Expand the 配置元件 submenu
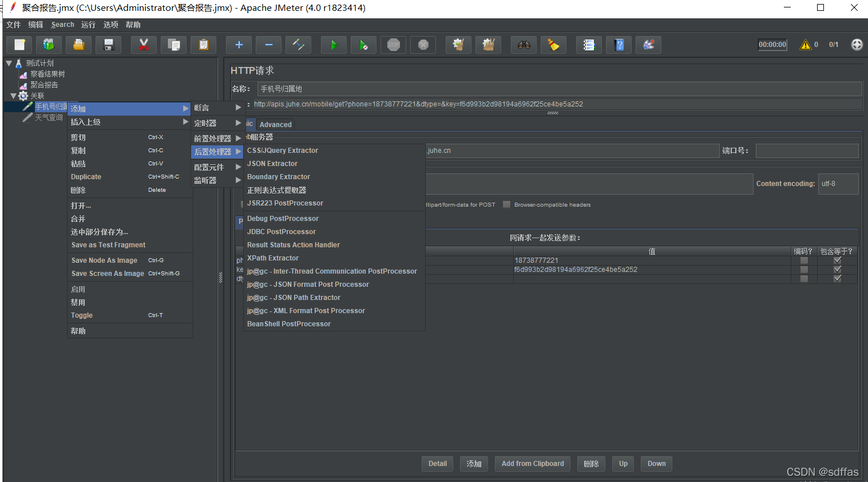Image resolution: width=868 pixels, height=482 pixels. pos(217,167)
